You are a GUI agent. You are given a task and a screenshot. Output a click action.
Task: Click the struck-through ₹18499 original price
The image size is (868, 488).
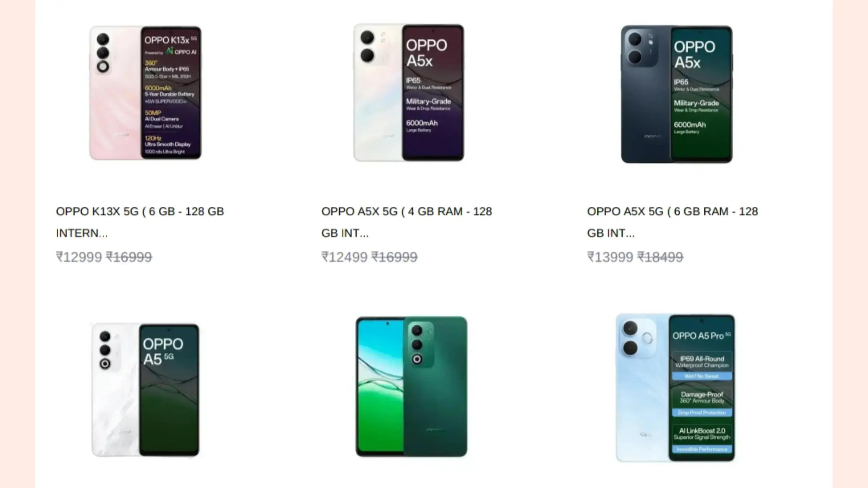click(x=660, y=257)
